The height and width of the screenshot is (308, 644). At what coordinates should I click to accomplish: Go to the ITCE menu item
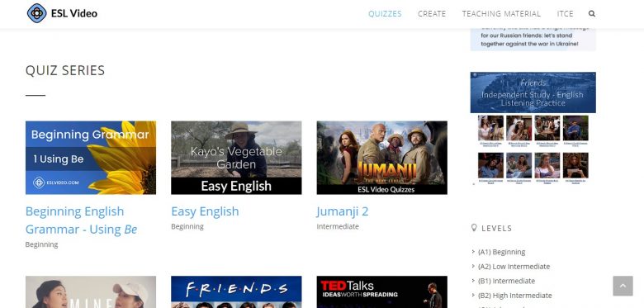(x=565, y=13)
